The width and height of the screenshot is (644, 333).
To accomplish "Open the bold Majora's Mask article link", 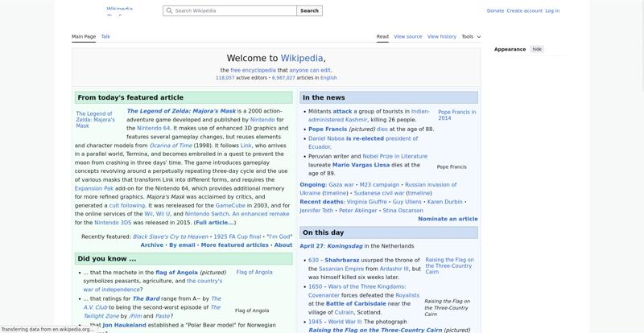I will [x=181, y=111].
